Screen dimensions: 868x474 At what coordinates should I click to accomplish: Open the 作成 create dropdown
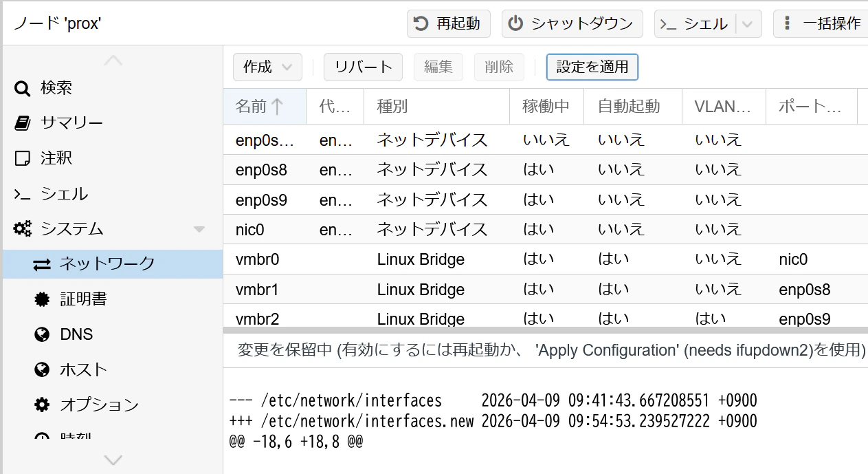pos(267,67)
